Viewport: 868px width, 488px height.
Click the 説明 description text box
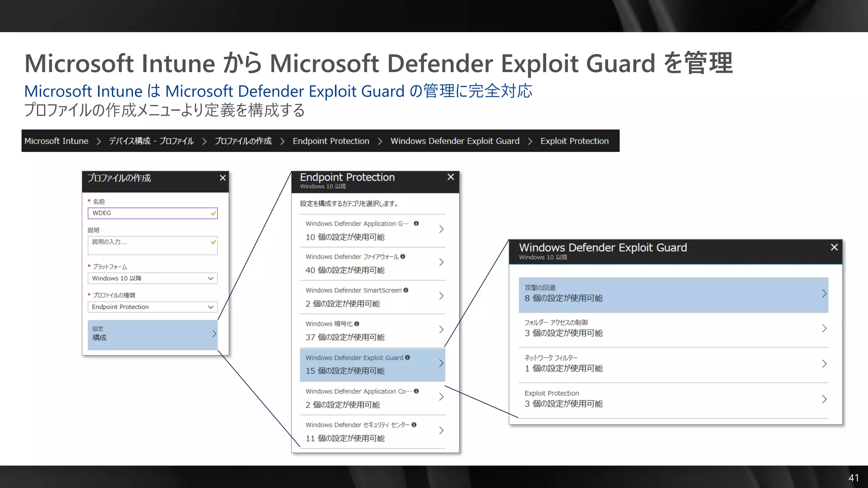[153, 245]
